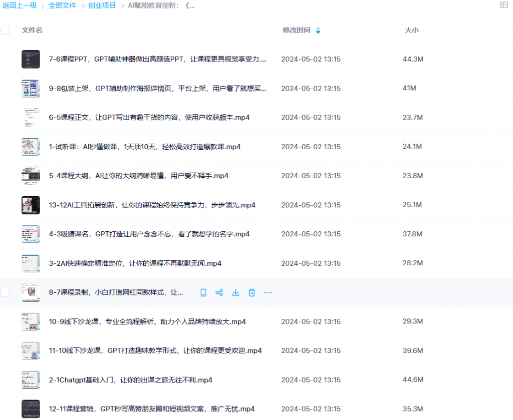
Task: Open the 全部文件 breadcrumb location
Action: click(62, 6)
